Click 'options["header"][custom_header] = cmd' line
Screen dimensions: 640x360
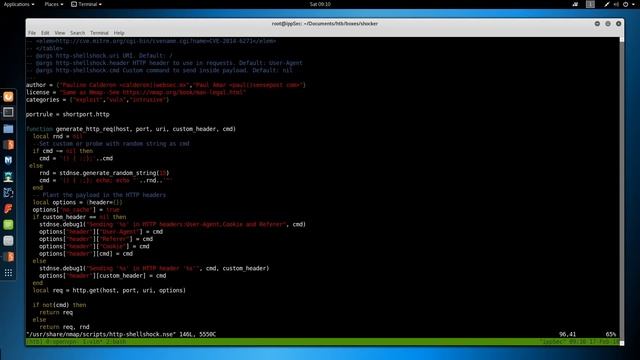coord(103,276)
